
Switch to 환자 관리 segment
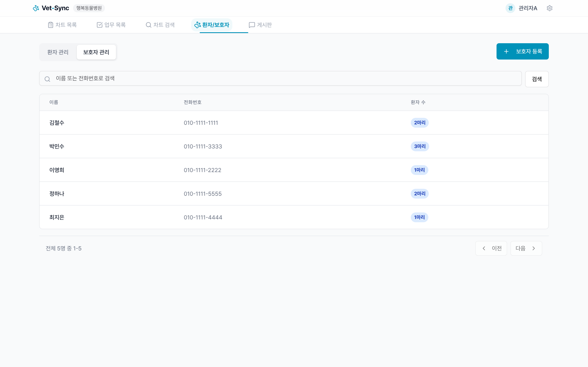click(x=58, y=52)
